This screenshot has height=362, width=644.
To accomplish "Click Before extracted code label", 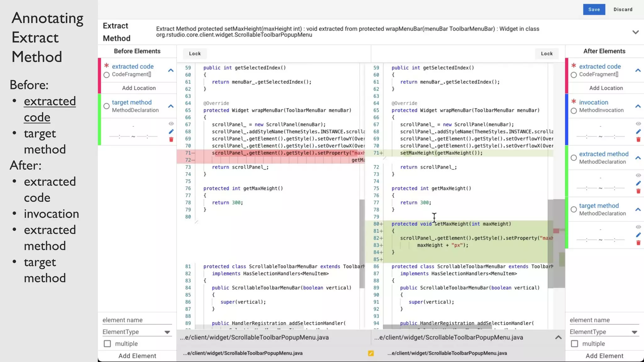I will coord(133,67).
